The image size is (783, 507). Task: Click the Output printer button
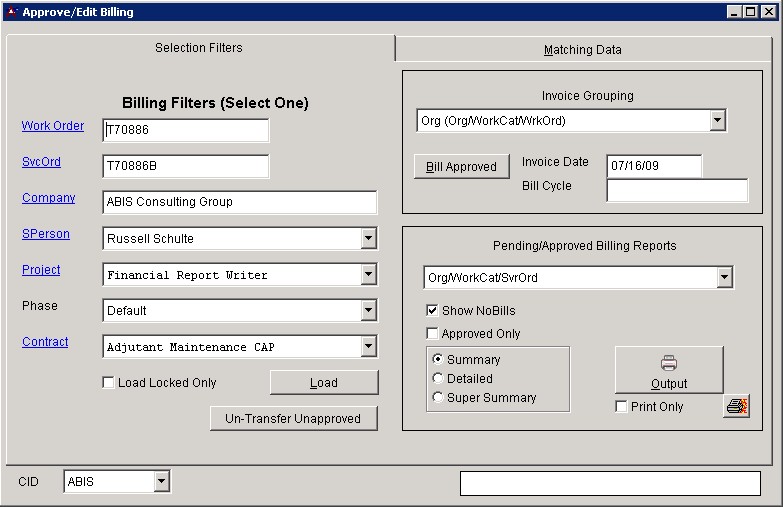click(x=668, y=370)
